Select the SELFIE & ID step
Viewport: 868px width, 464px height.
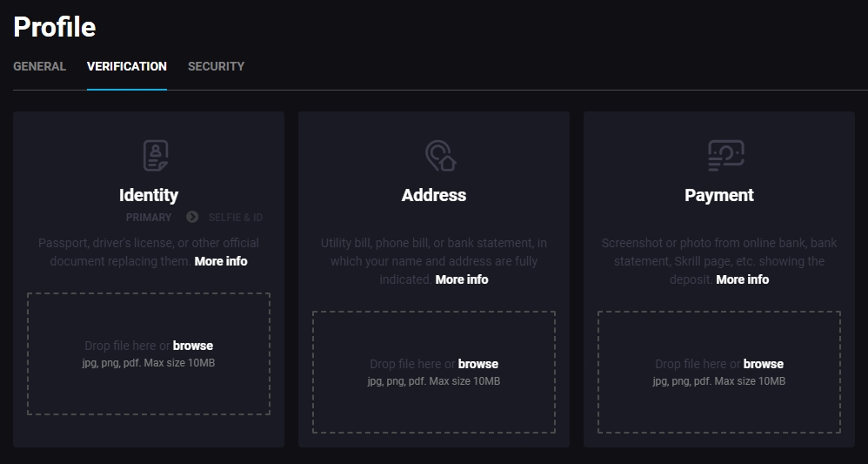(x=236, y=217)
